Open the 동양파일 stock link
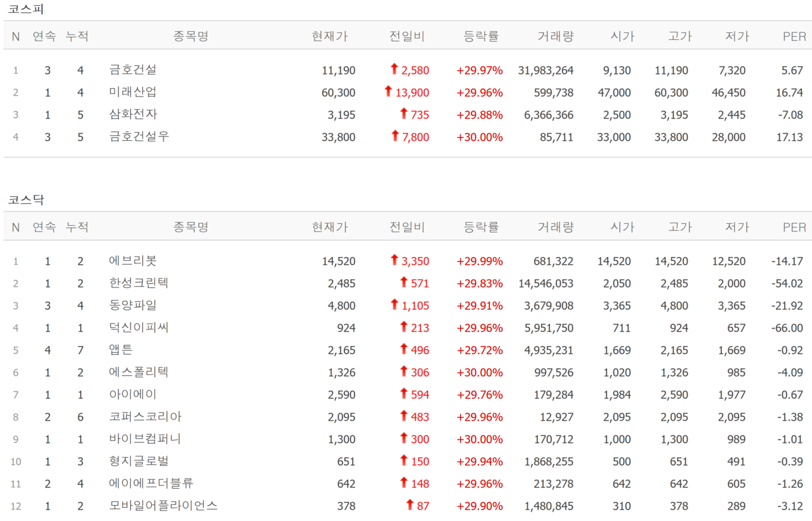 tap(133, 305)
